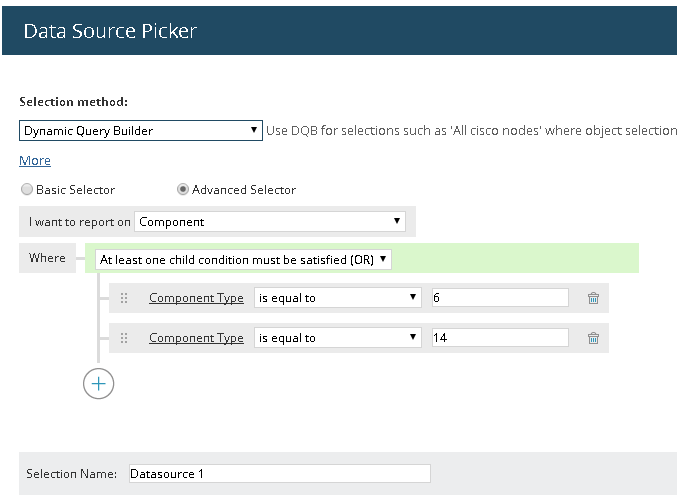Expand the OR child condition dropdown

point(243,259)
